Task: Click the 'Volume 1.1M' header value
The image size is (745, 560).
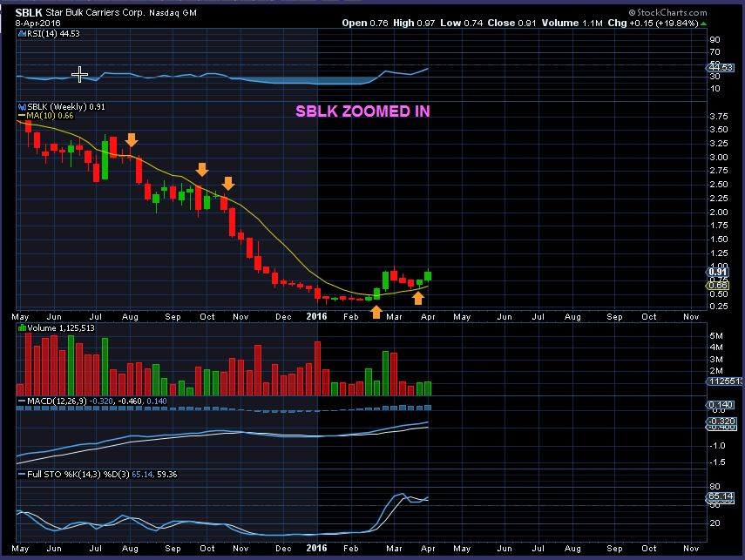Action: coord(572,23)
